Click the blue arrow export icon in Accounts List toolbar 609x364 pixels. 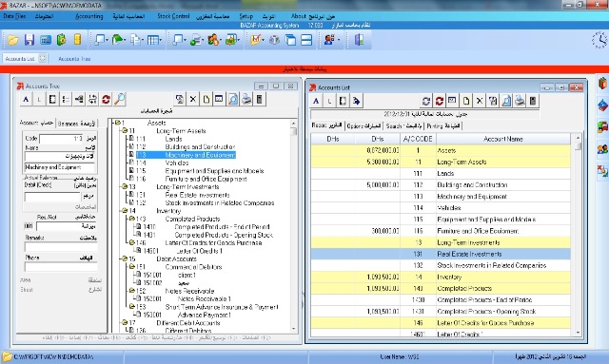click(356, 101)
